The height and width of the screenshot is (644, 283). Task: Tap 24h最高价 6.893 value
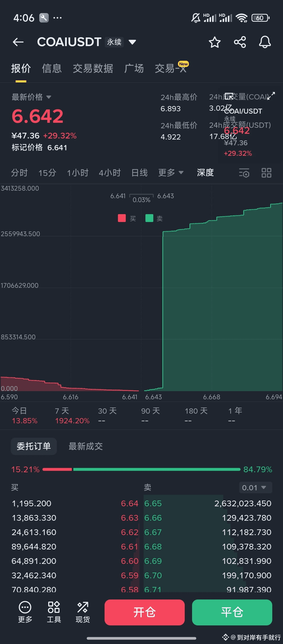171,109
